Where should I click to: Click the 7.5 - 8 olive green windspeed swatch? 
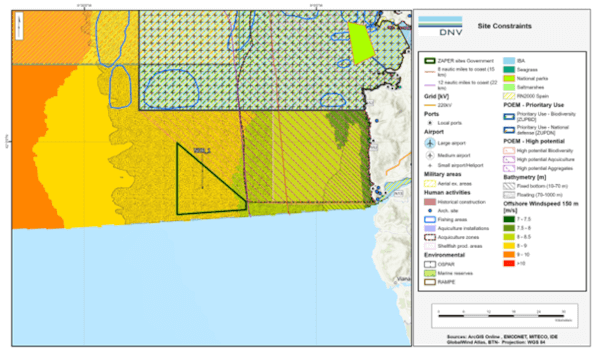tap(509, 228)
